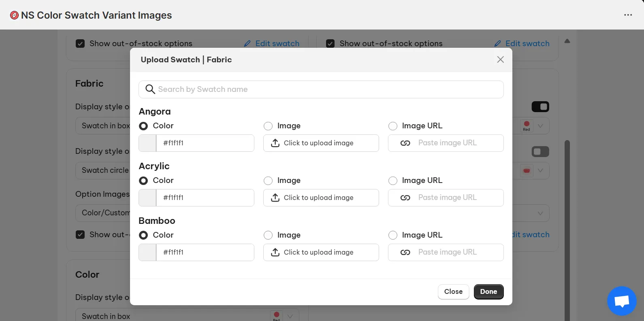This screenshot has height=321, width=644.
Task: Click upload image button for Acrylic
Action: (321, 198)
